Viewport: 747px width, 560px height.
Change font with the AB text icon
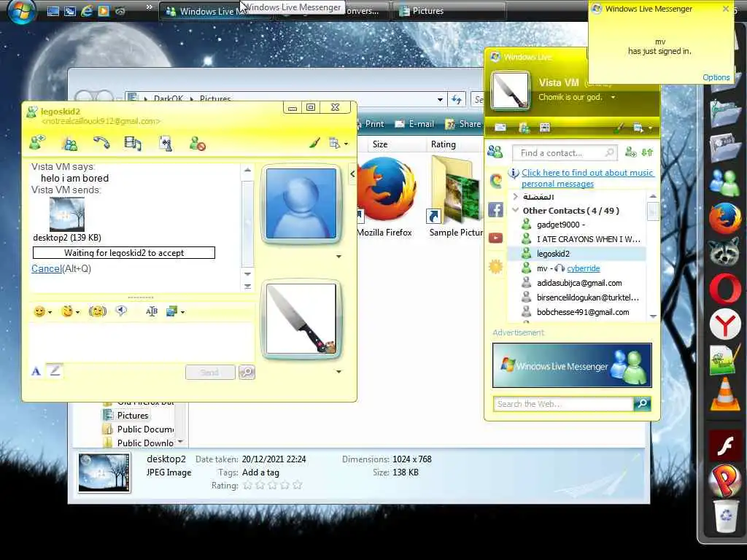click(152, 311)
